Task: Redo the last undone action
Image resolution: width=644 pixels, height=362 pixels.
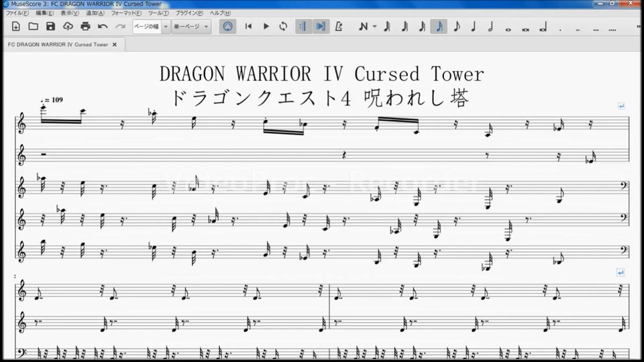Action: pyautogui.click(x=120, y=27)
